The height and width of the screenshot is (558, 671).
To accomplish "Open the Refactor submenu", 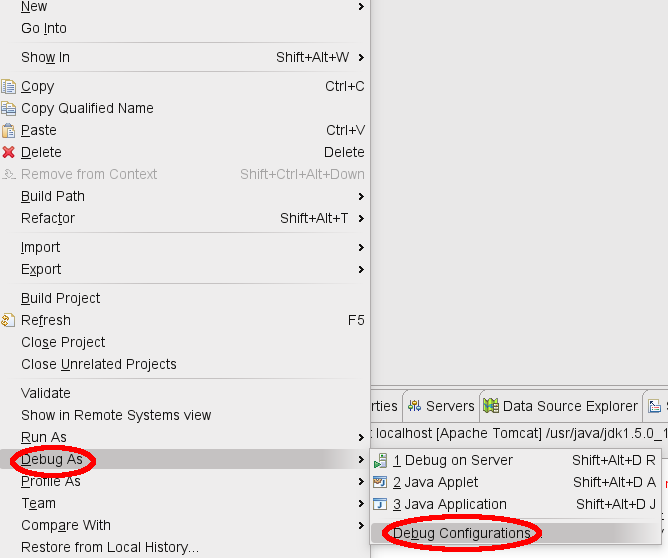I will (361, 219).
